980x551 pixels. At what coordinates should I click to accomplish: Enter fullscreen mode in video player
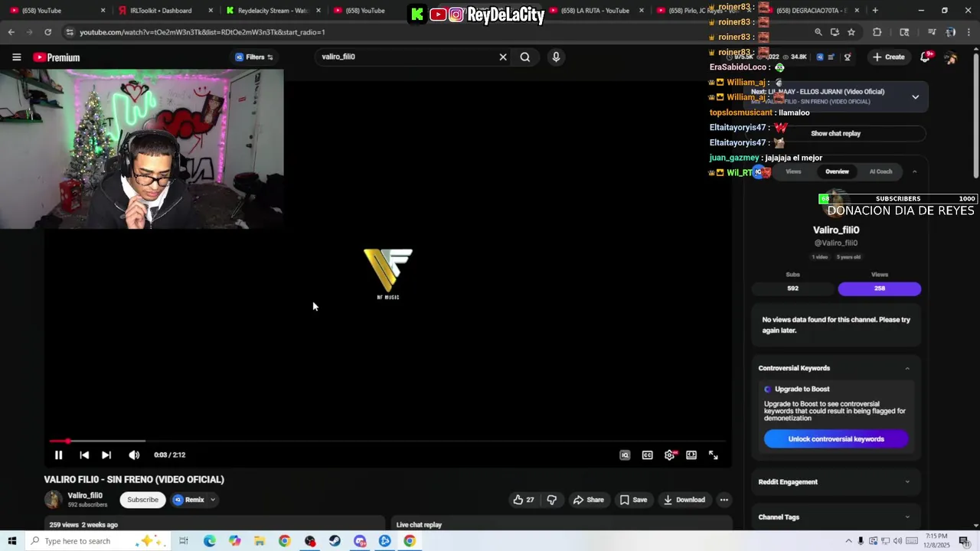coord(713,455)
